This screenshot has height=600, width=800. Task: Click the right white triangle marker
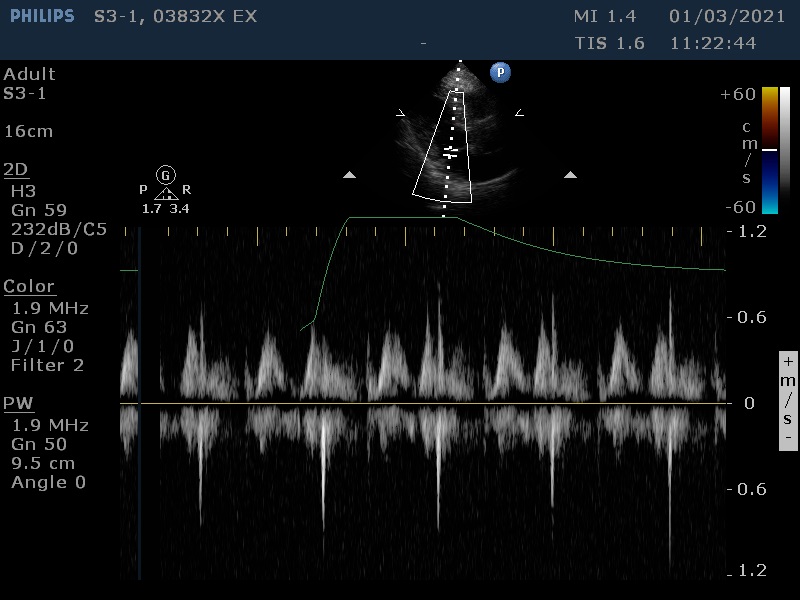coord(570,175)
